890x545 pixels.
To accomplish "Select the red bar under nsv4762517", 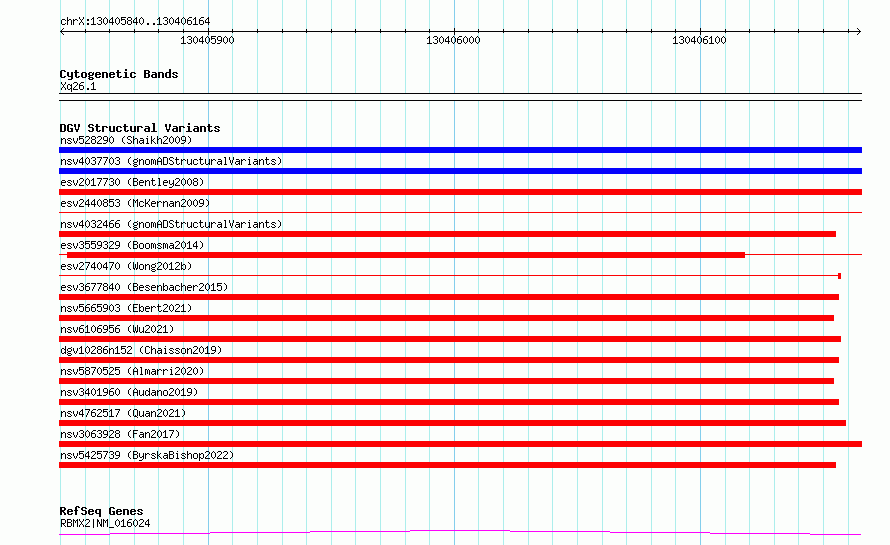I will [x=452, y=423].
